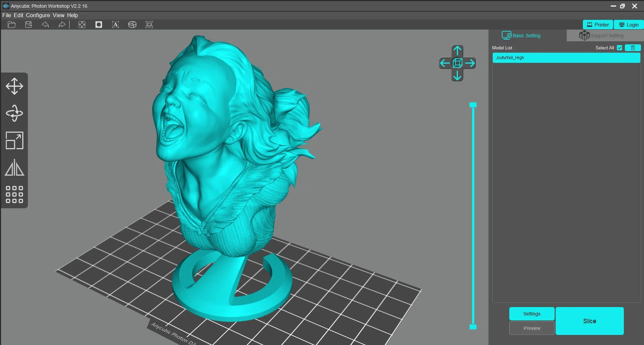Delete selected model with trash icon
The height and width of the screenshot is (345, 644).
[633, 48]
